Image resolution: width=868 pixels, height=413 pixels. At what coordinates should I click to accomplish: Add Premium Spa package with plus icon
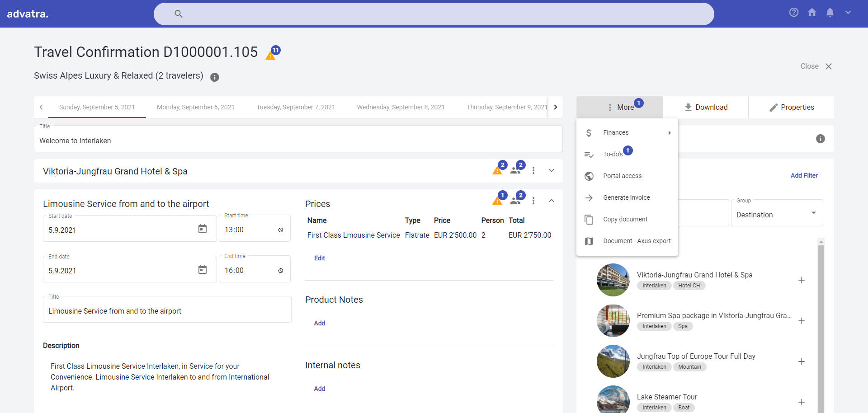[802, 321]
